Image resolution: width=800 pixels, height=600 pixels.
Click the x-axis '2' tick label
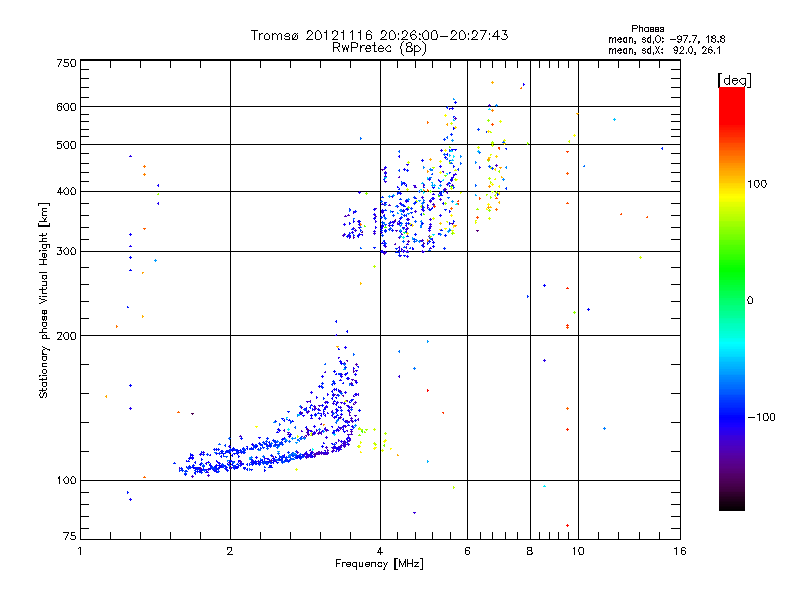coord(230,551)
